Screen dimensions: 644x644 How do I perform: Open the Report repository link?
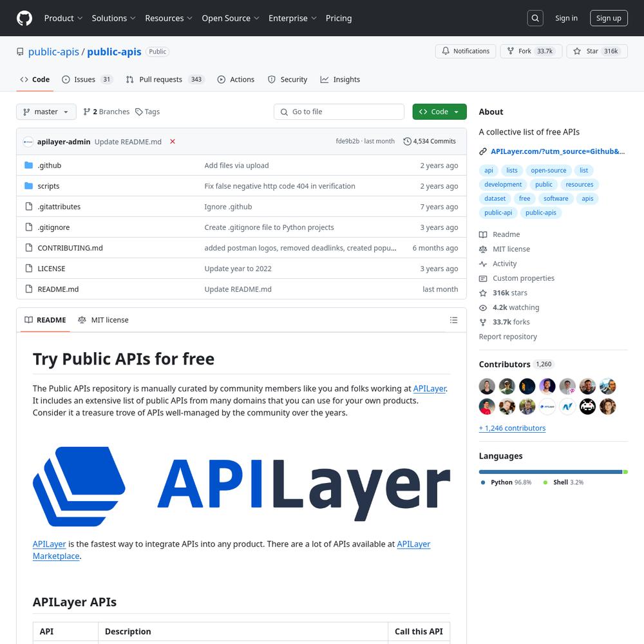507,337
